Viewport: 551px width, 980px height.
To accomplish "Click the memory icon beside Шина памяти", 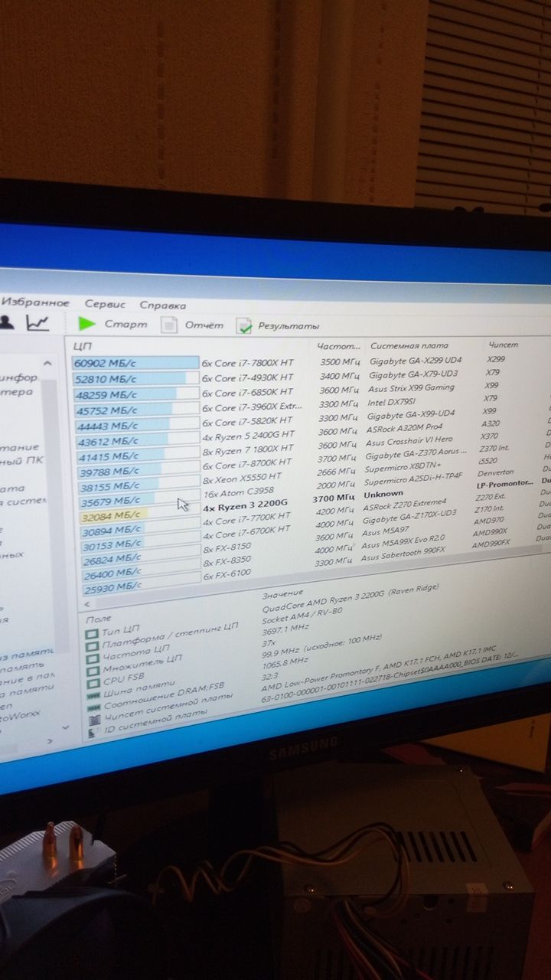I will pos(93,695).
